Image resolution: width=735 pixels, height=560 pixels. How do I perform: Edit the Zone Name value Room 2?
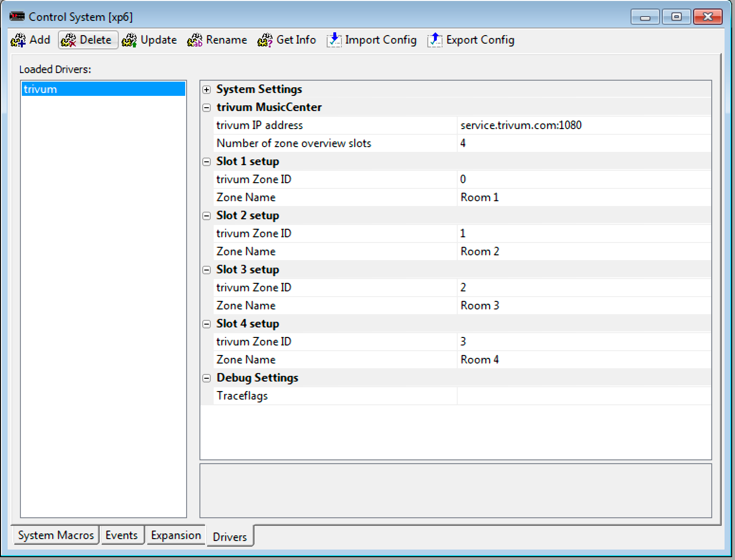tap(584, 252)
